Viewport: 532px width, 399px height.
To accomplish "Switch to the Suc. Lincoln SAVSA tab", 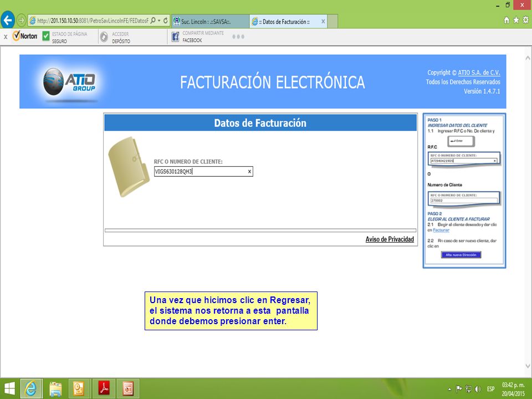I will coord(211,22).
